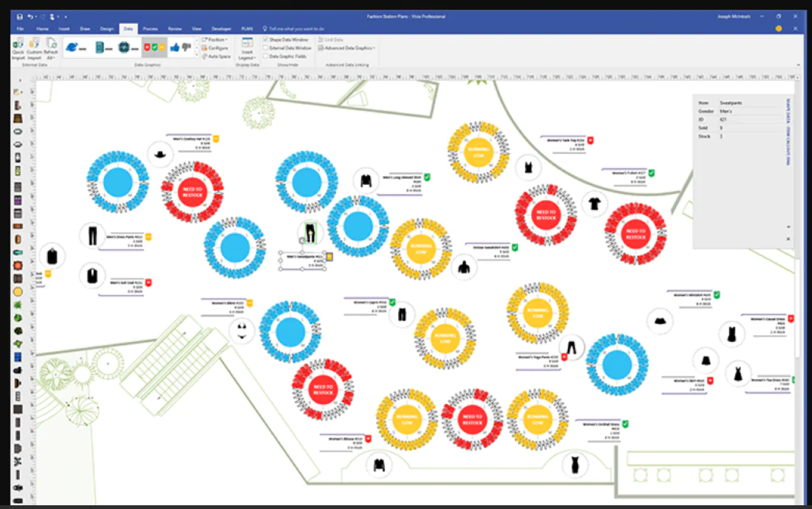The width and height of the screenshot is (812, 509).
Task: Switch to the Developer tab
Action: 221,29
